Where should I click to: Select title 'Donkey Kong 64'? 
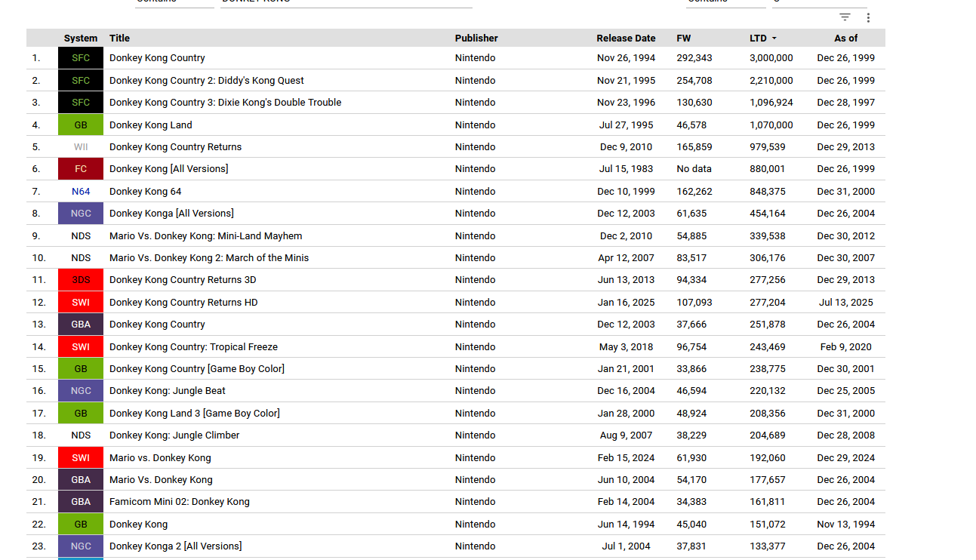[x=145, y=192]
